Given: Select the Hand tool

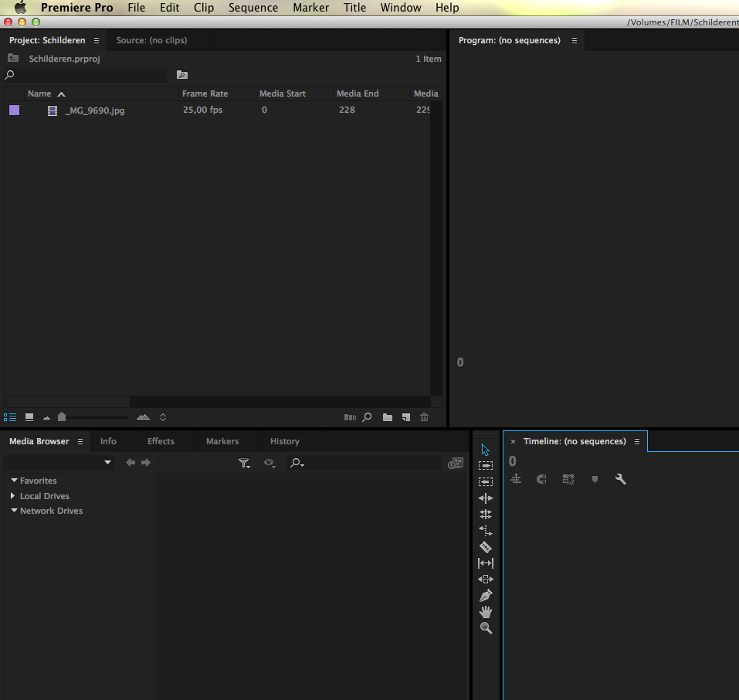Looking at the screenshot, I should click(486, 612).
